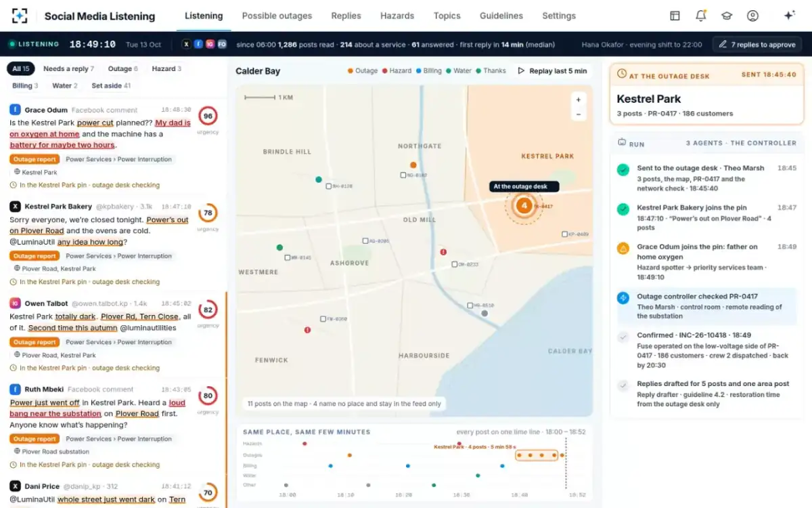The height and width of the screenshot is (508, 812).
Task: Click the green dot in Brindle Hill
Action: pyautogui.click(x=318, y=179)
